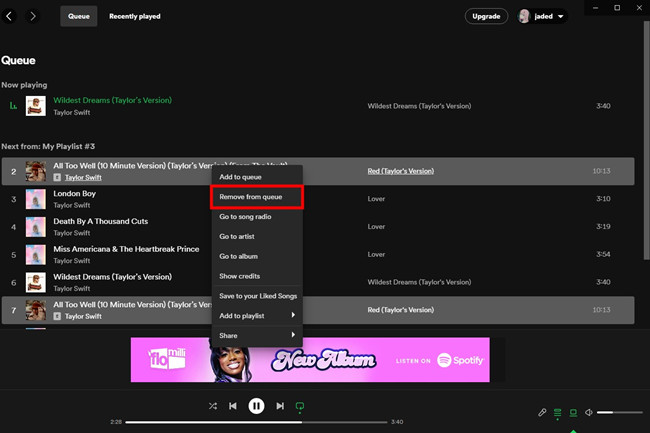Click Red (Taylor's Version) album in row 7
Viewport: 650px width, 433px height.
[x=400, y=310]
